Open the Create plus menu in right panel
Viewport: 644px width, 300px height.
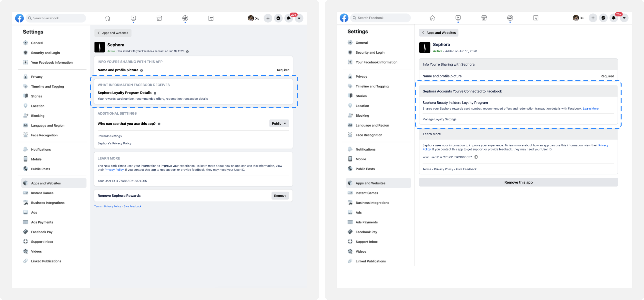coord(593,18)
